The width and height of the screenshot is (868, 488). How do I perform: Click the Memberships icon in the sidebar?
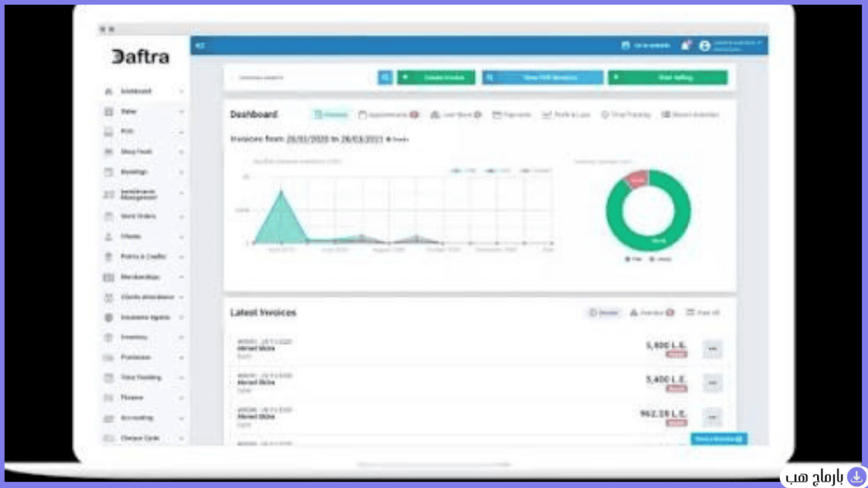pyautogui.click(x=108, y=277)
